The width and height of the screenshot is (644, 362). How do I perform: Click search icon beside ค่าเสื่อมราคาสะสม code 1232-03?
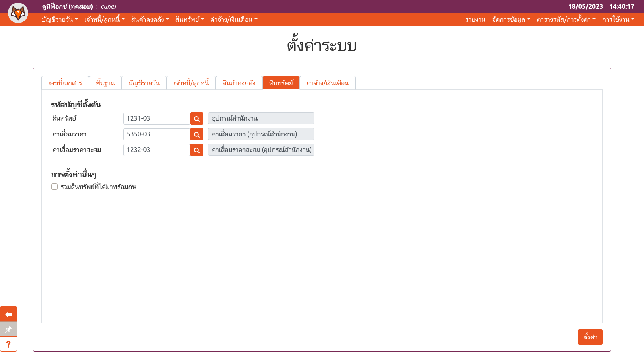(196, 150)
